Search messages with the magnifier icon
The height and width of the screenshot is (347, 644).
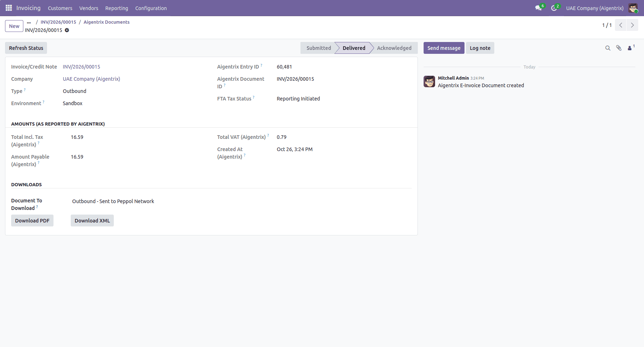pos(608,48)
